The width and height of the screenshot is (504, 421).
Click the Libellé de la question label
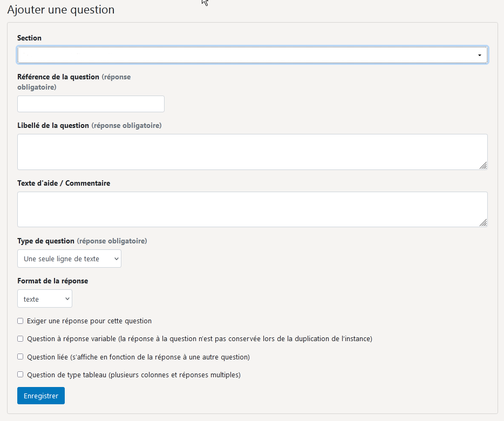pyautogui.click(x=53, y=125)
